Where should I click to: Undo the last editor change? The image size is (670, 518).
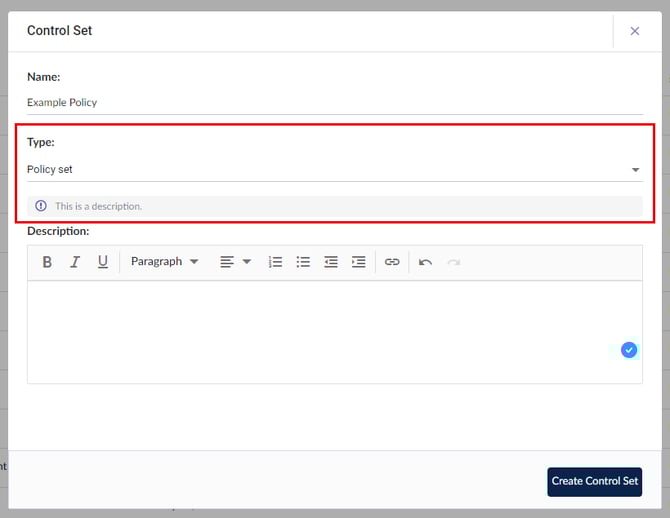pyautogui.click(x=426, y=262)
